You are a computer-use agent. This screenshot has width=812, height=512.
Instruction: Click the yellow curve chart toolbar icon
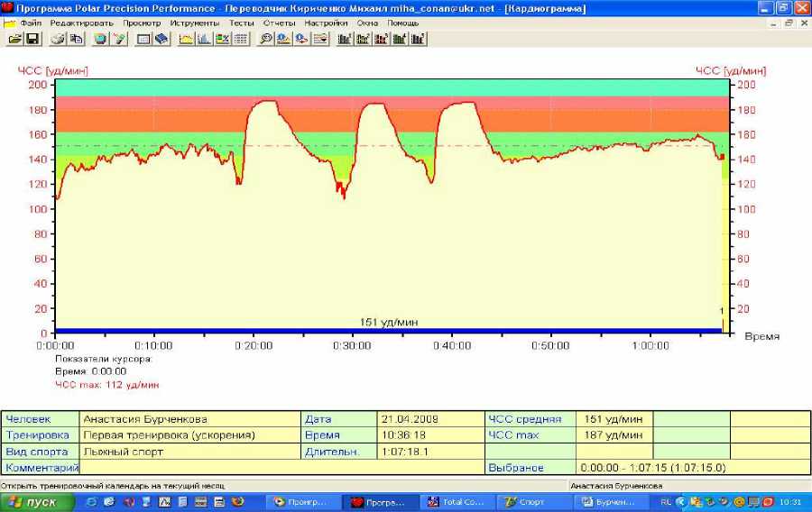[186, 39]
